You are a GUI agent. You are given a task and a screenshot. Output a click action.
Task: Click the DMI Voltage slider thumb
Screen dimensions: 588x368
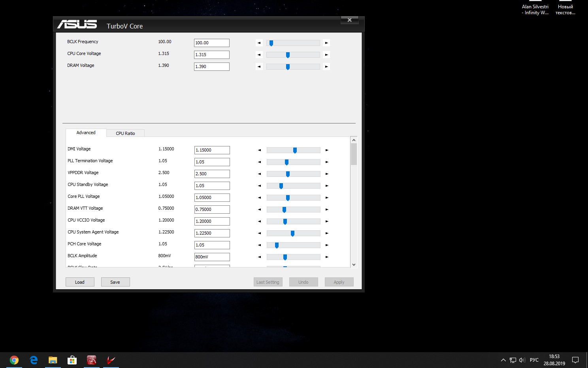(x=295, y=150)
